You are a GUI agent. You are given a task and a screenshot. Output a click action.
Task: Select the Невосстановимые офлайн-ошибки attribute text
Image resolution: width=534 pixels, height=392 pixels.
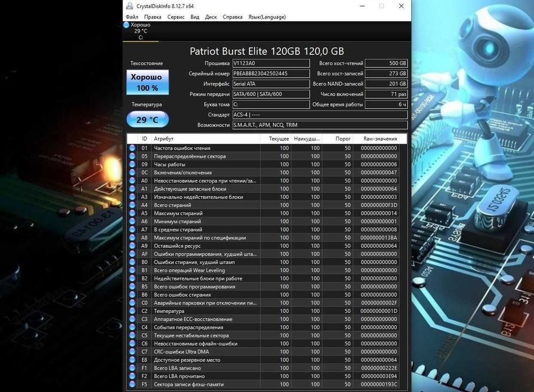click(x=195, y=344)
